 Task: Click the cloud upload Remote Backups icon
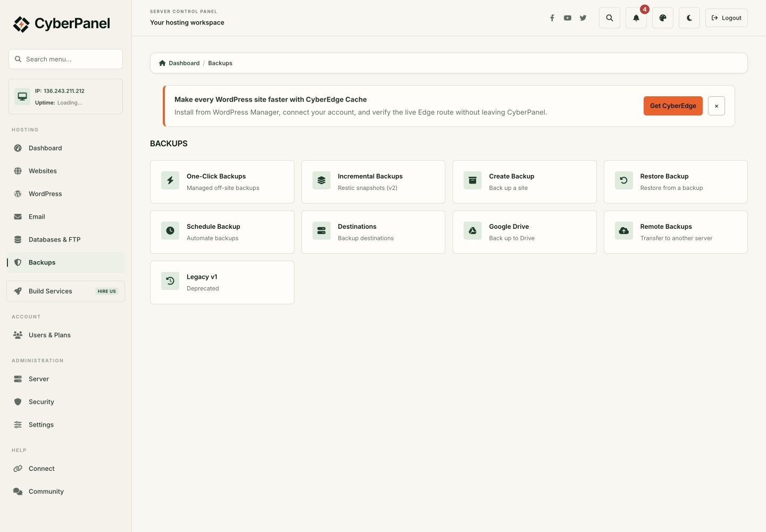624,230
